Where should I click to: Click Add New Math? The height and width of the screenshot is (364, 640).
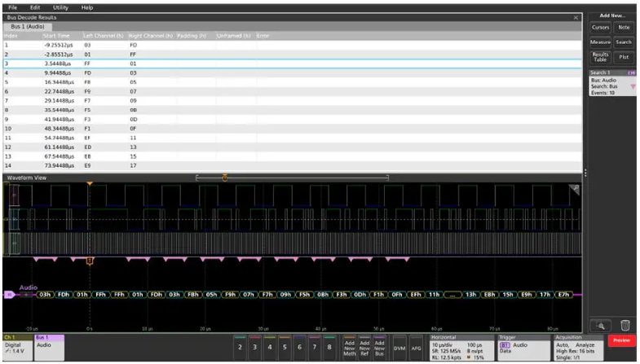(350, 348)
